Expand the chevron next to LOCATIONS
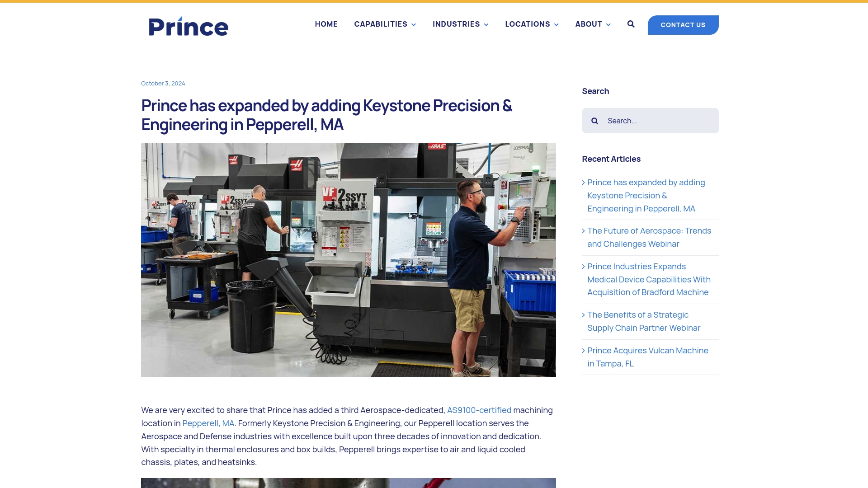This screenshot has width=868, height=488. tap(556, 24)
